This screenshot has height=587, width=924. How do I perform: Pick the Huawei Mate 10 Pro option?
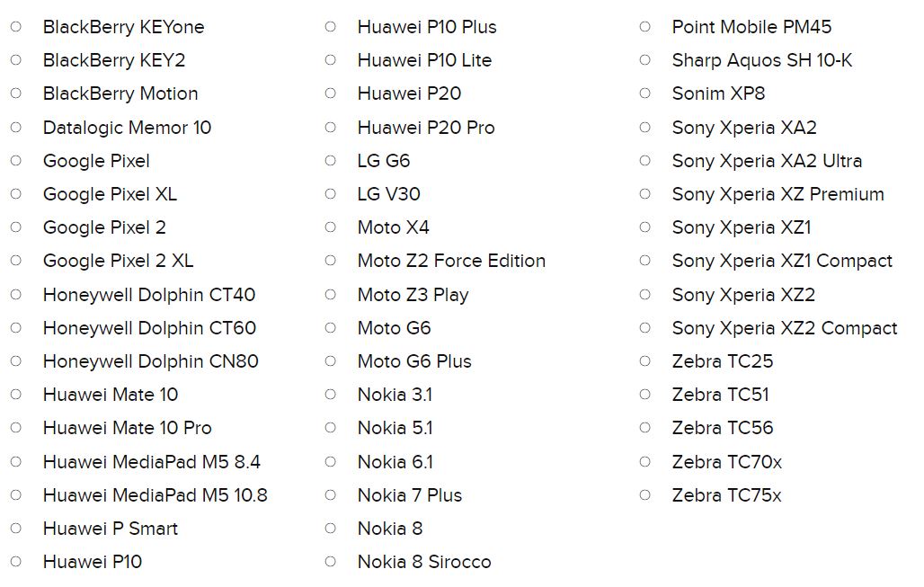[x=16, y=428]
